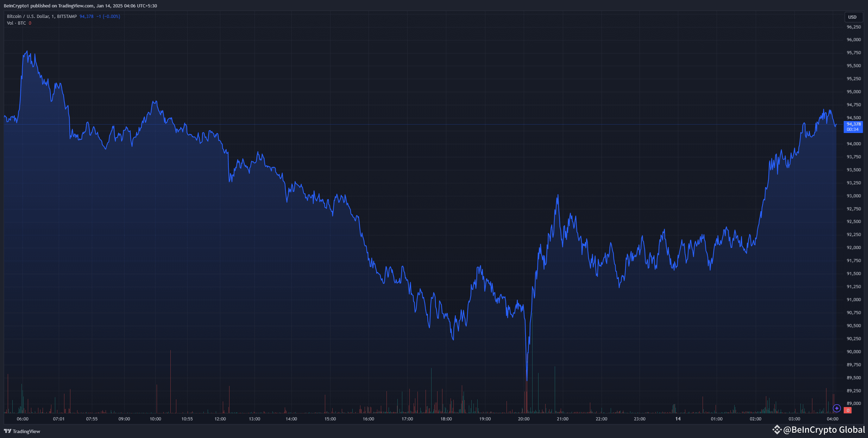Click the Vol · BTC indicator label
This screenshot has height=438, width=868.
click(16, 23)
